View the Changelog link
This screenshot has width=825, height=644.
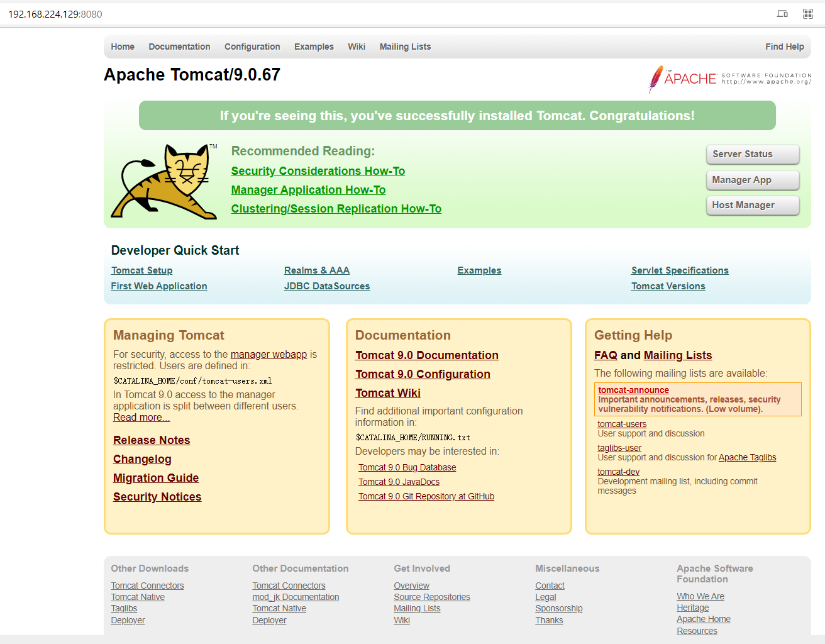[142, 459]
